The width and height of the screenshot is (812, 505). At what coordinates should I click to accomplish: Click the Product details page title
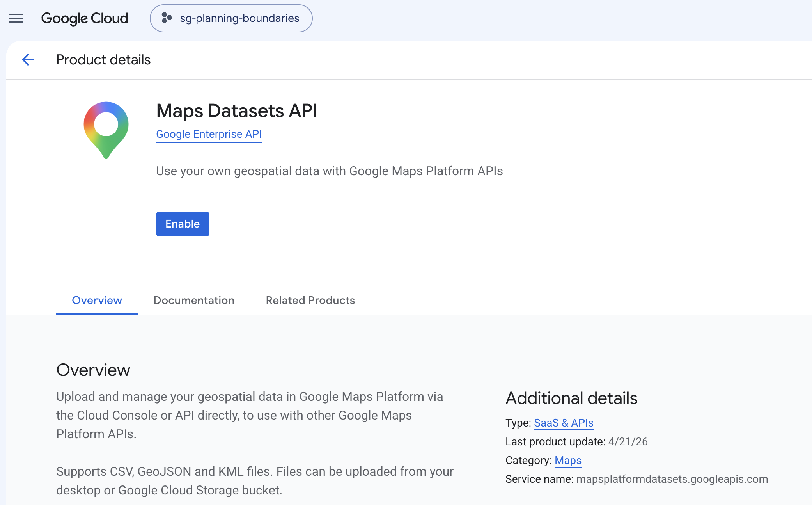[103, 60]
